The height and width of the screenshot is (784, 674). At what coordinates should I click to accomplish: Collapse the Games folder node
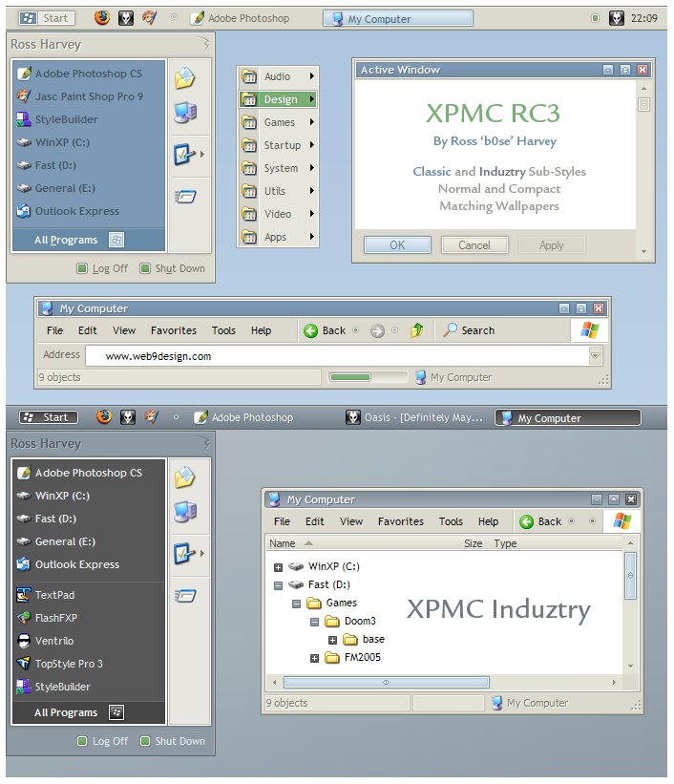coord(297,604)
